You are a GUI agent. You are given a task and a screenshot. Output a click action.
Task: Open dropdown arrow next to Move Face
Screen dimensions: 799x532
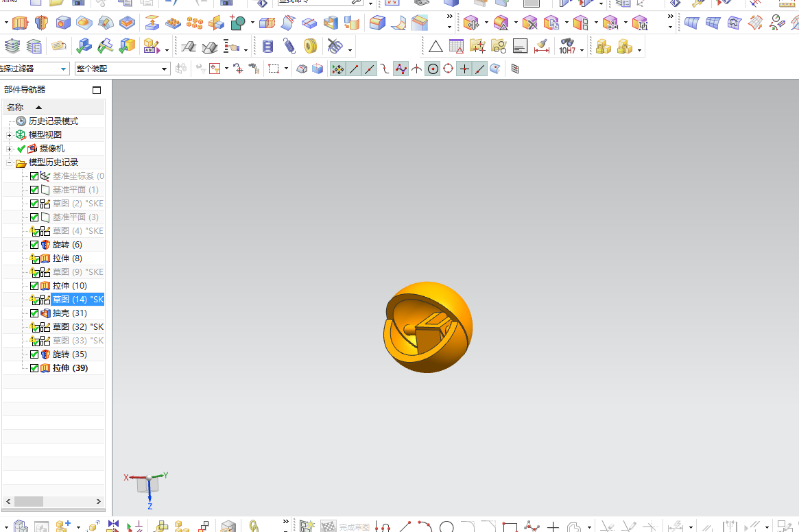coord(486,23)
